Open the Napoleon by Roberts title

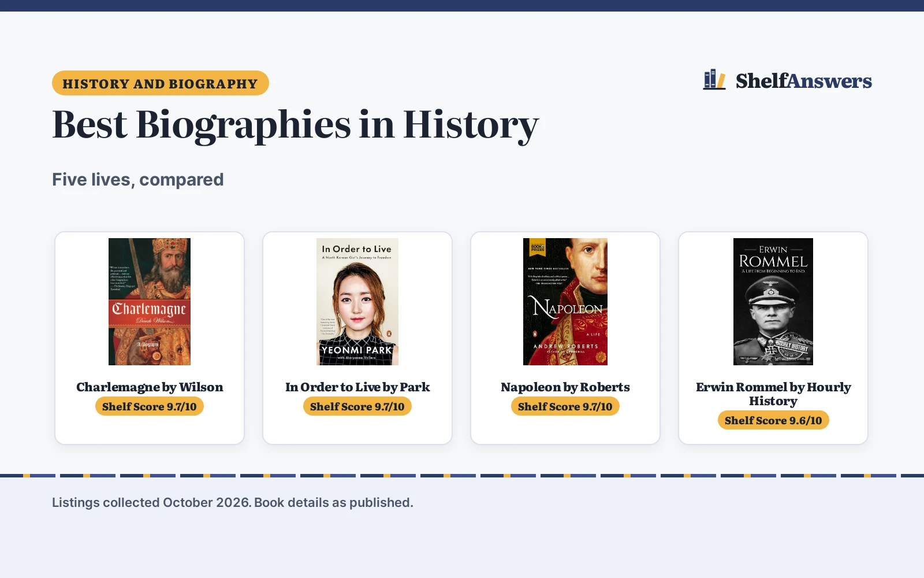565,387
